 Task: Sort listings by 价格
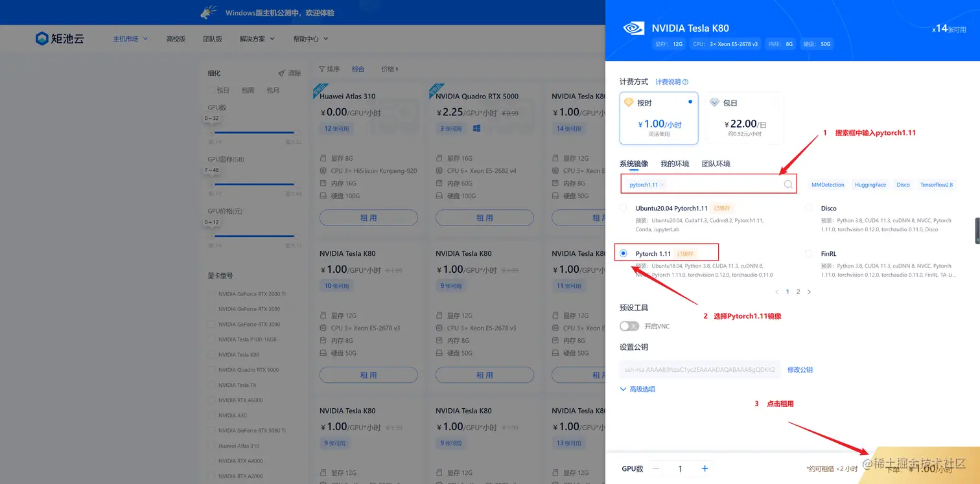tap(390, 69)
